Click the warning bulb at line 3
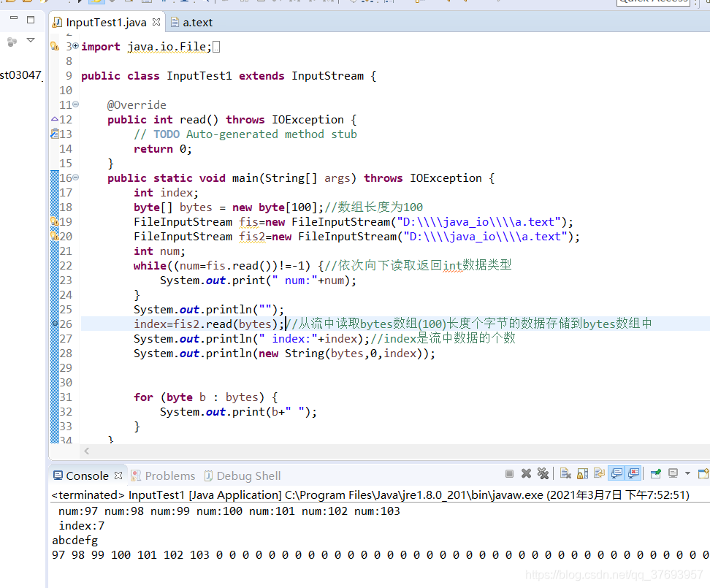 (54, 46)
